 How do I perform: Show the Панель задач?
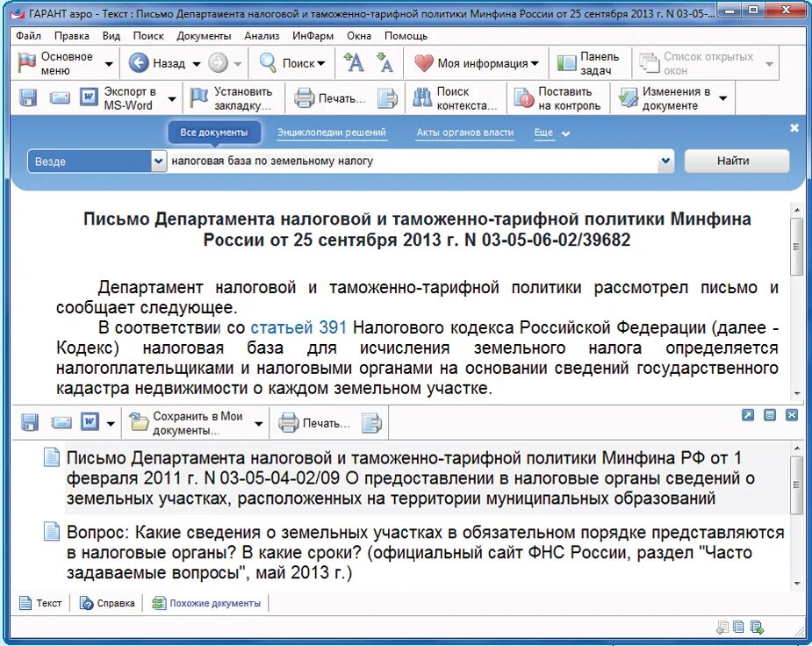pos(588,63)
